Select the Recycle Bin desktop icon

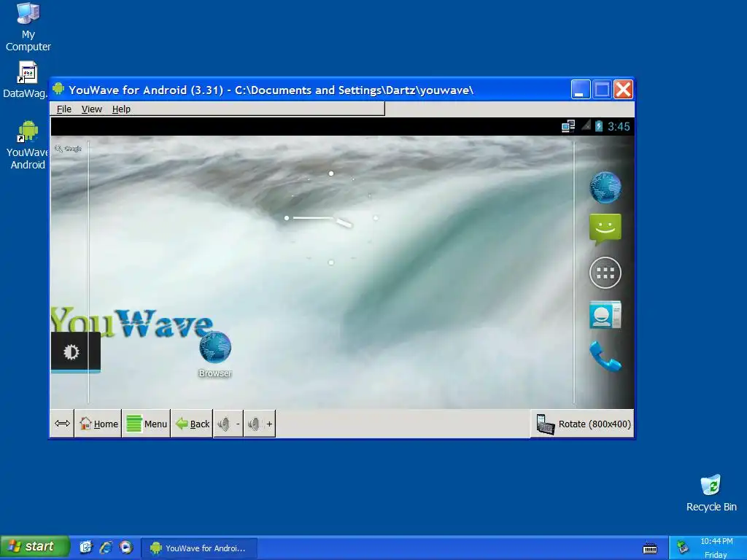711,493
